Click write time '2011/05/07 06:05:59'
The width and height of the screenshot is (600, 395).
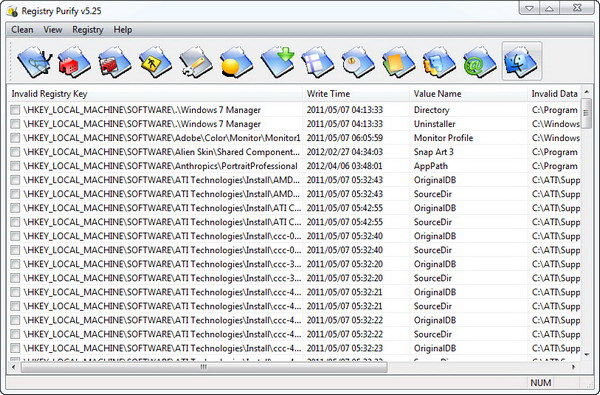[x=345, y=138]
